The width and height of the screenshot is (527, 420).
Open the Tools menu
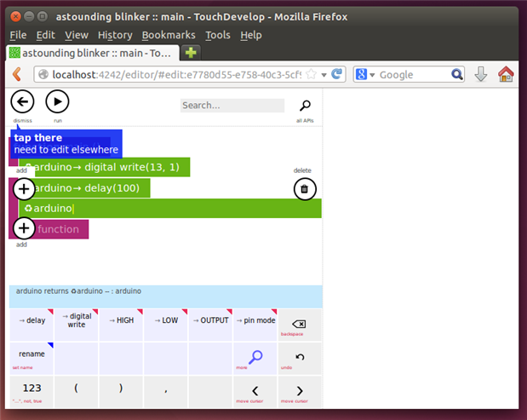tap(218, 35)
